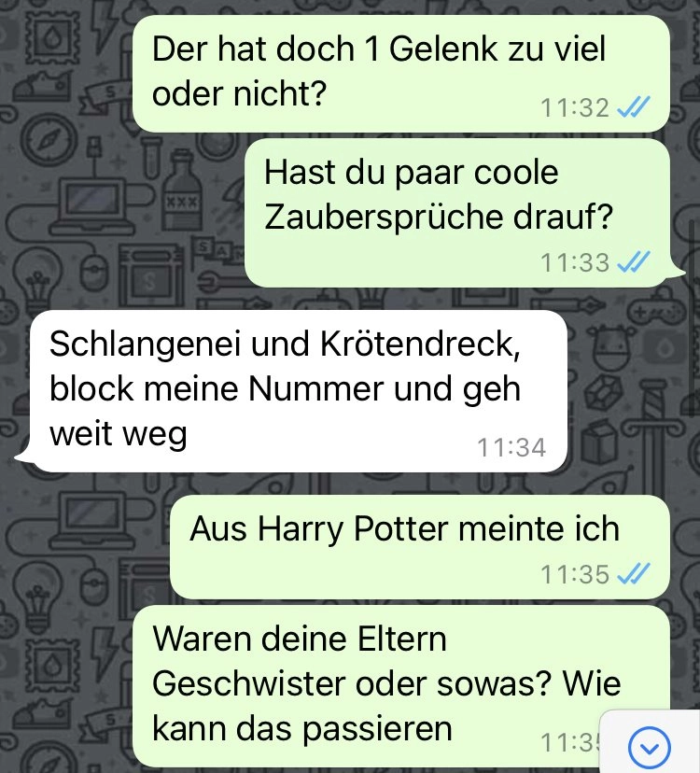This screenshot has width=700, height=773.
Task: Click the XXX bottle doodle in wallpaper
Action: [x=182, y=191]
